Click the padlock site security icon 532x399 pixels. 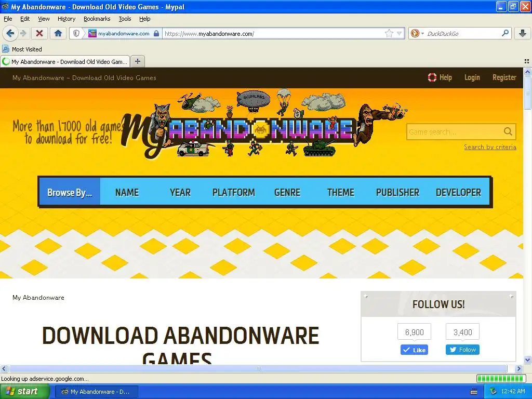(156, 33)
